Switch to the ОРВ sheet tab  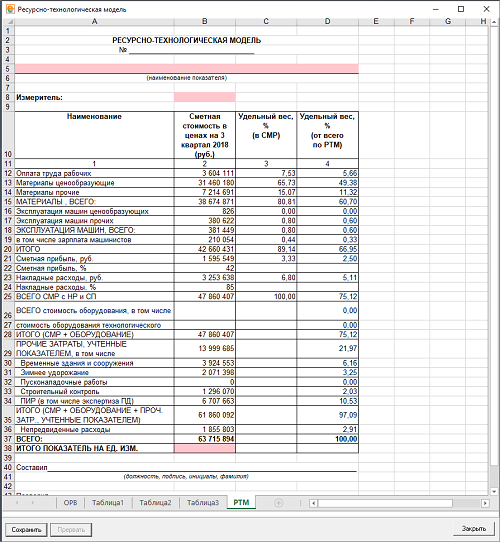coord(70,503)
